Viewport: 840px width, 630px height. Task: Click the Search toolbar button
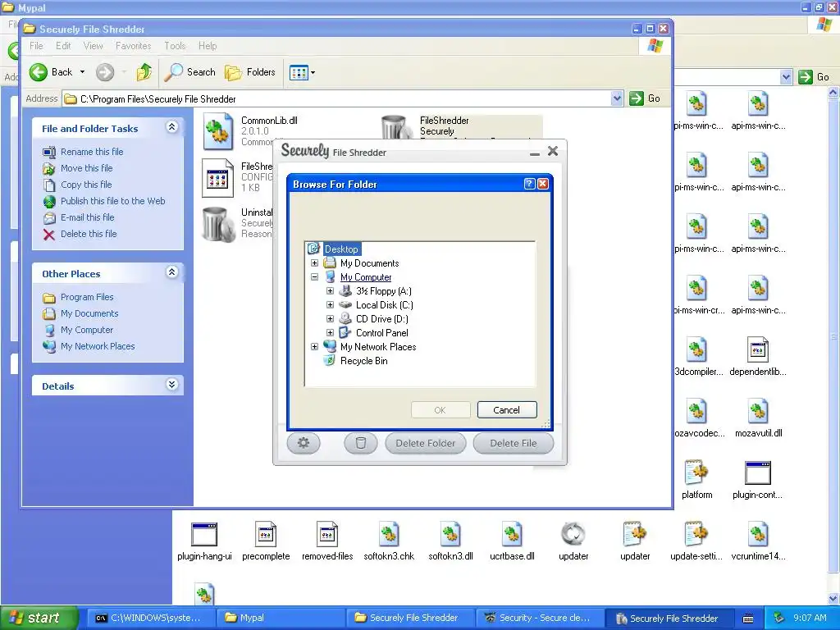189,72
